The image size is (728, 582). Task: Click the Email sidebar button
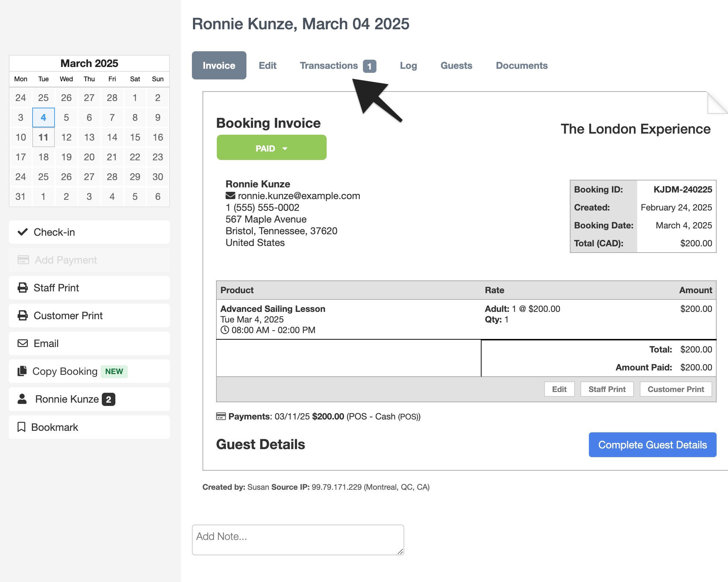[89, 343]
